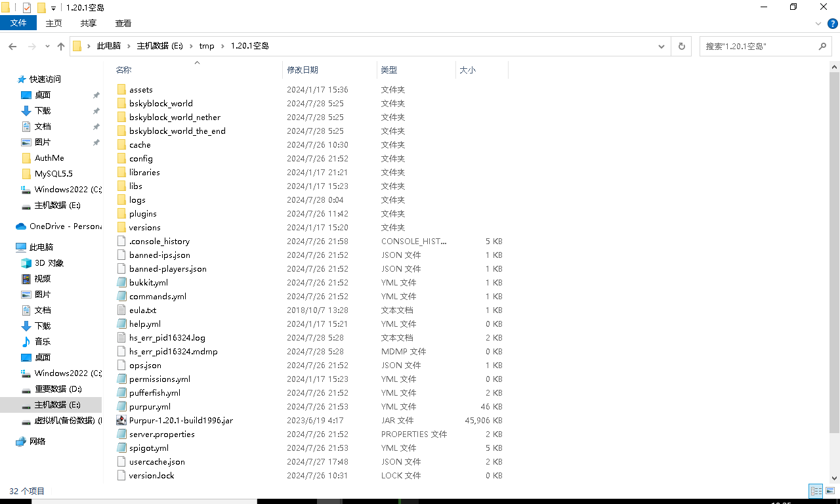This screenshot has width=840, height=504.
Task: Switch to large icons view in status bar
Action: (x=829, y=491)
